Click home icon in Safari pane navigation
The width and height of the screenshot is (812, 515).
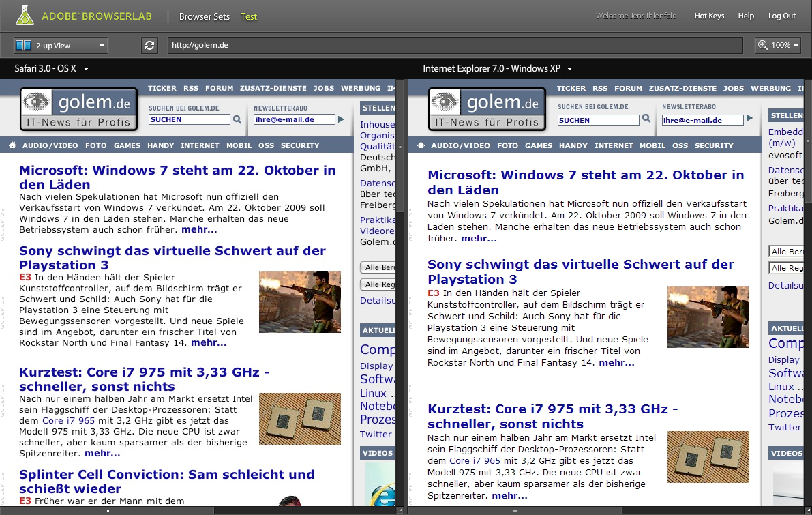click(12, 145)
